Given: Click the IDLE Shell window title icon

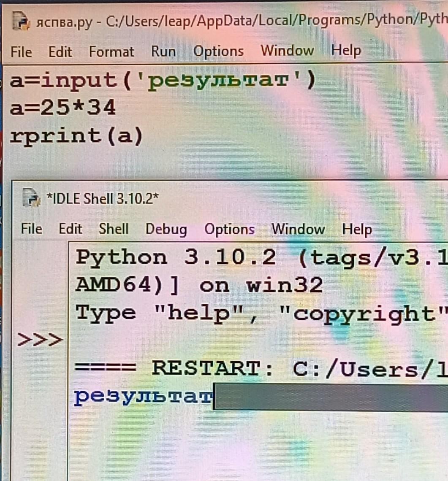Looking at the screenshot, I should pos(31,197).
